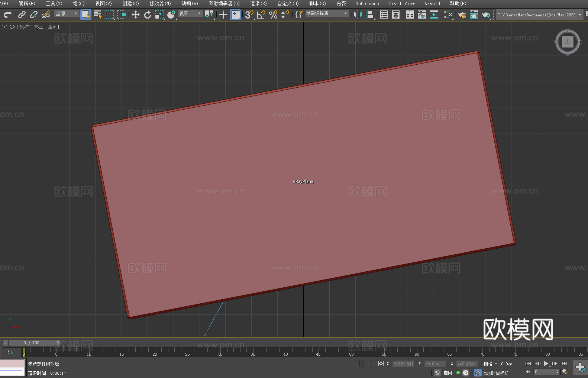This screenshot has width=588, height=378.
Task: Toggle Window/Crossing selection mode
Action: pyautogui.click(x=122, y=14)
